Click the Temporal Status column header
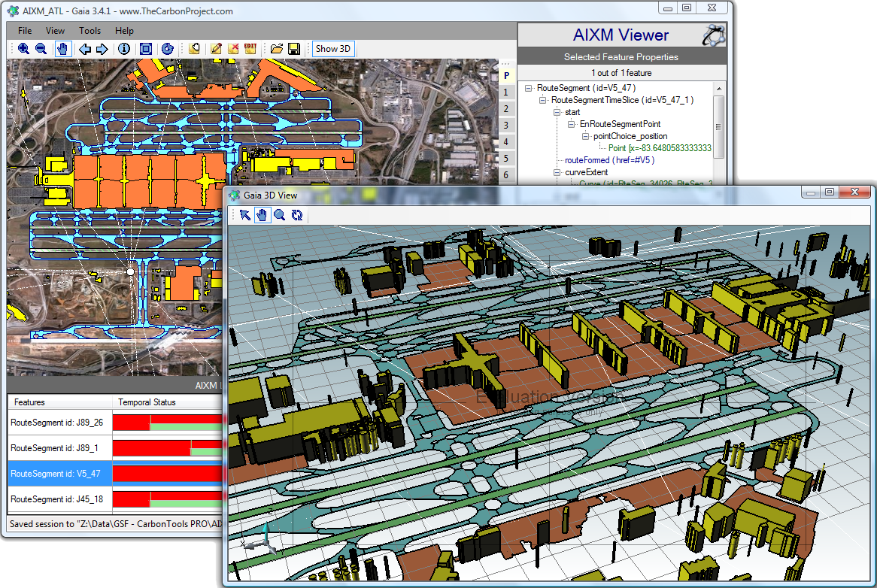The height and width of the screenshot is (588, 877). coord(168,402)
